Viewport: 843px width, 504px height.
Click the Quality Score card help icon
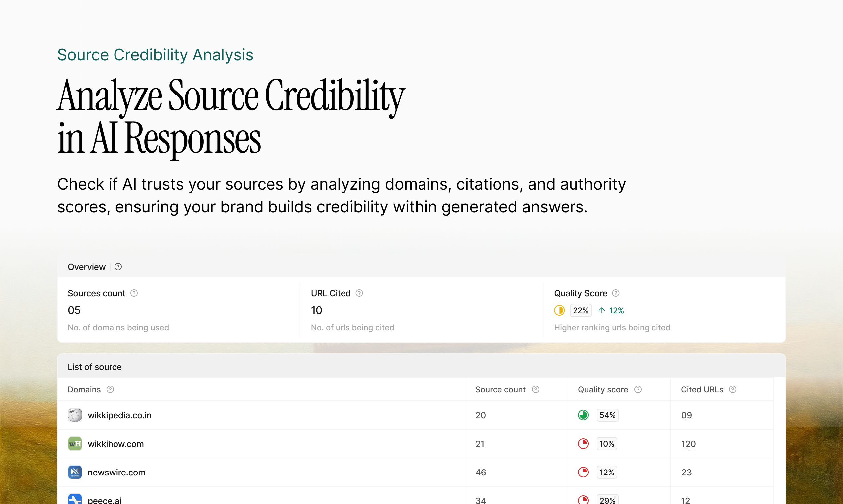616,293
